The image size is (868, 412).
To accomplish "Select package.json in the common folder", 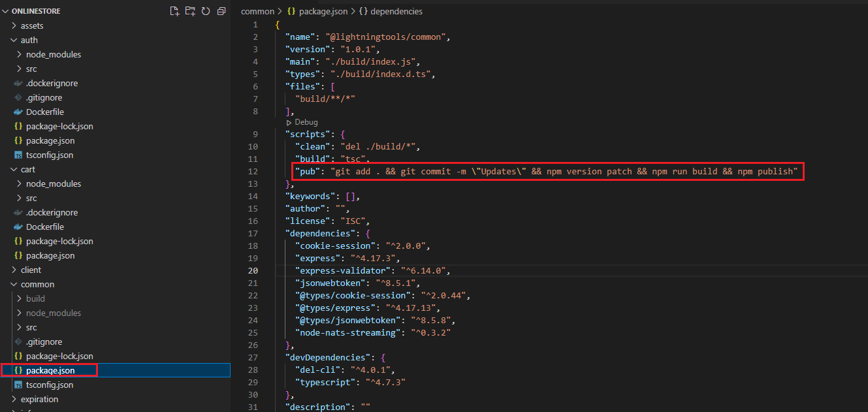I will [x=50, y=370].
